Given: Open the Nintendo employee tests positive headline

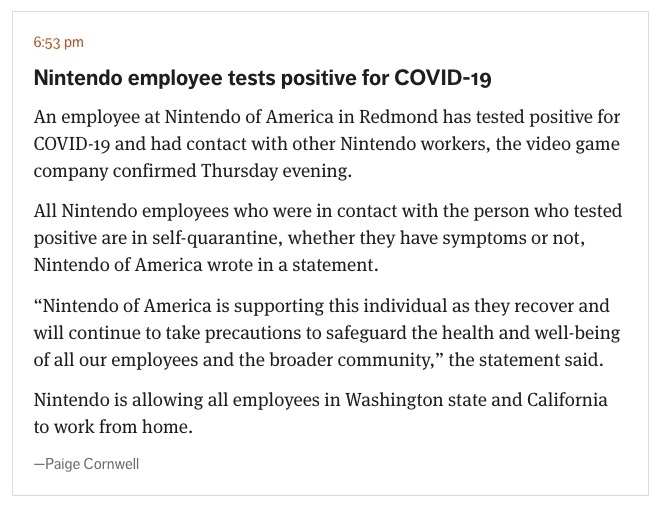Looking at the screenshot, I should [263, 78].
